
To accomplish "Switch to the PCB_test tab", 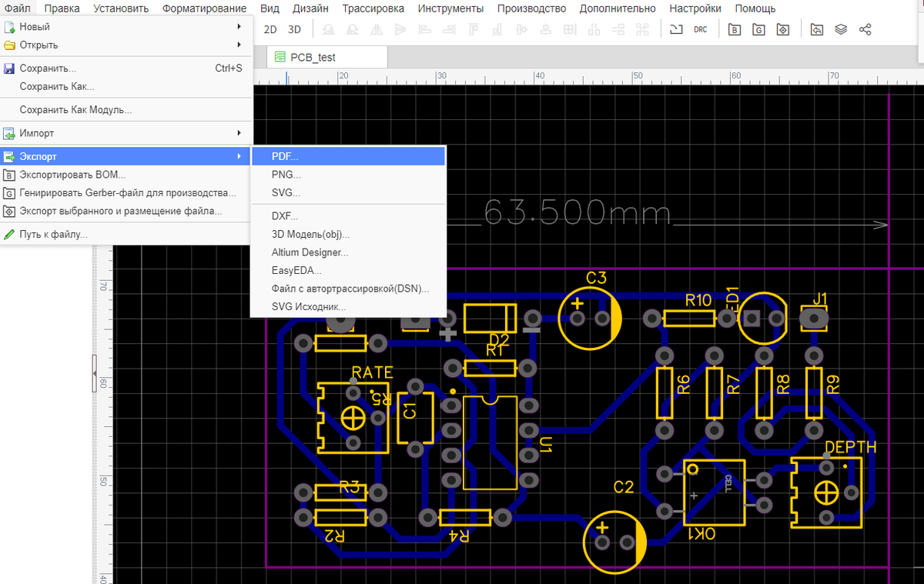I will point(312,58).
